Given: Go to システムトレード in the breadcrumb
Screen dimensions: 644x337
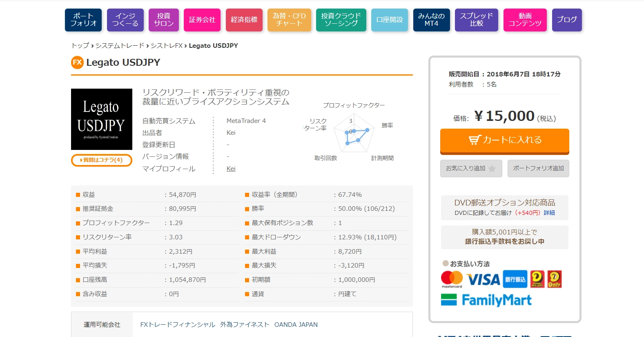Looking at the screenshot, I should point(120,46).
